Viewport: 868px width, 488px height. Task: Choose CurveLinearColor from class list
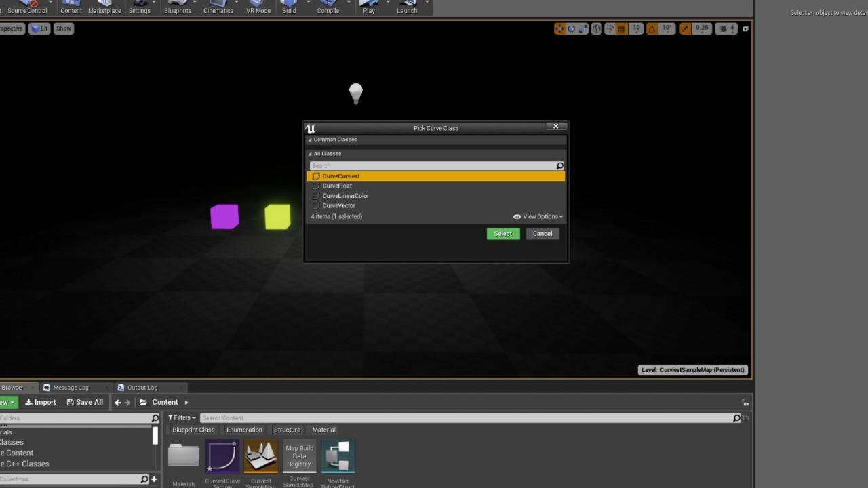[345, 196]
